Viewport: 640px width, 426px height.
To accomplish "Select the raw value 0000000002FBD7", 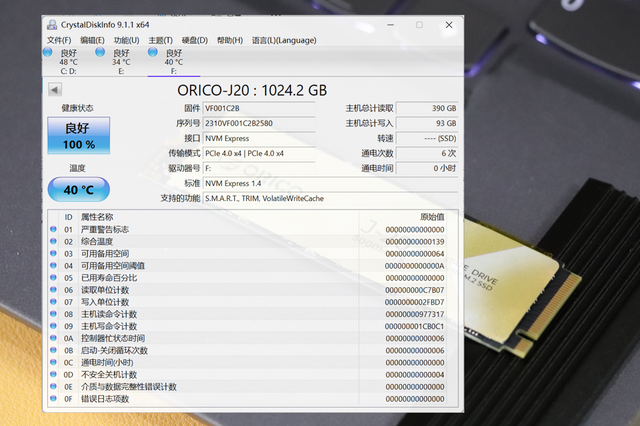I will (x=415, y=302).
